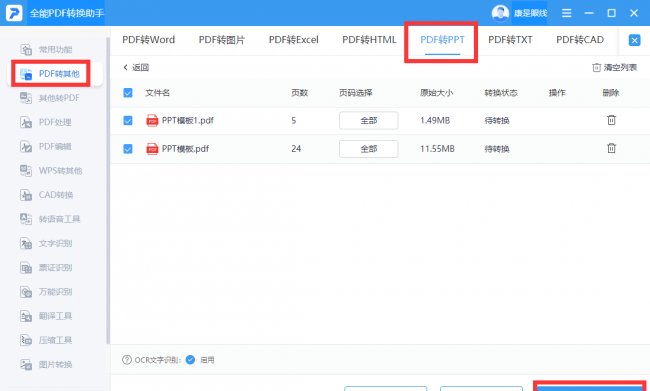Click the 转换状态 column header
The height and width of the screenshot is (391, 650).
(501, 92)
